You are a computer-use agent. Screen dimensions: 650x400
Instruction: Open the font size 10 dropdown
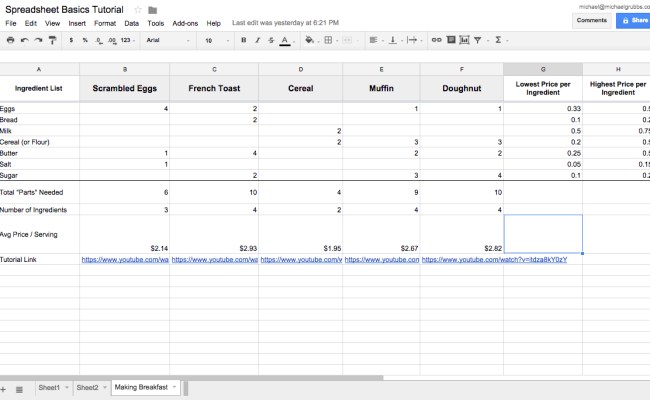[217, 40]
